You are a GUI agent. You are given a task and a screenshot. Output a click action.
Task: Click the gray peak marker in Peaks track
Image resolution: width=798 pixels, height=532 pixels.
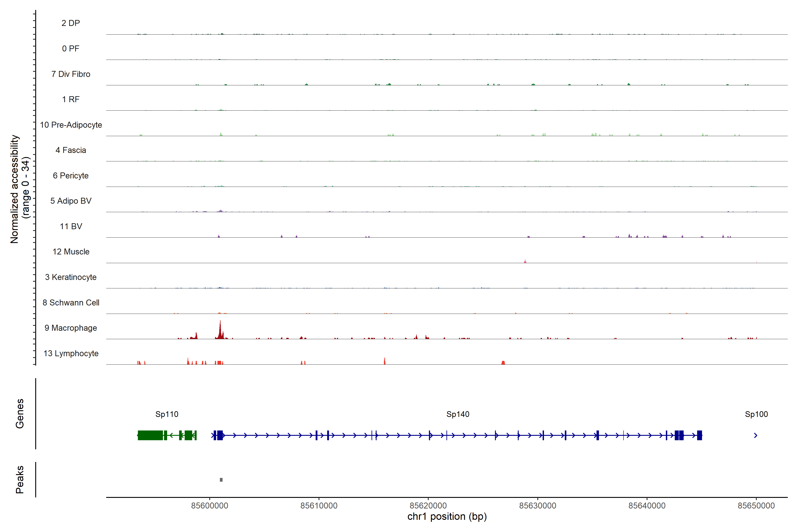coord(221,479)
